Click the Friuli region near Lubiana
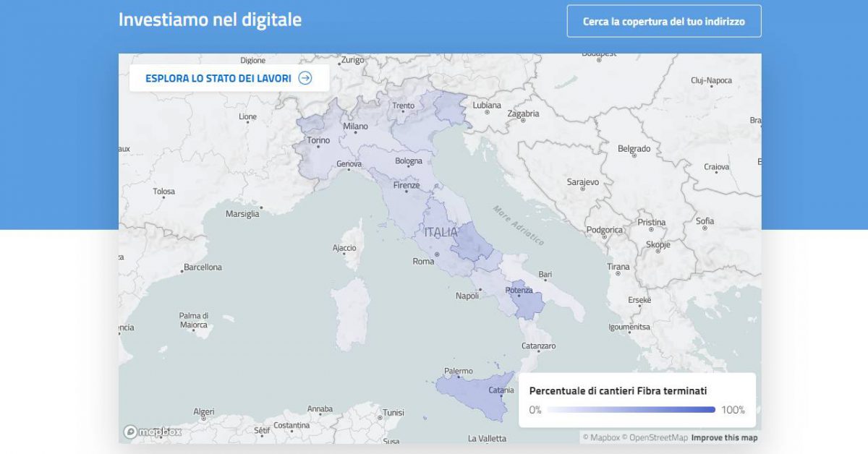 (x=452, y=110)
